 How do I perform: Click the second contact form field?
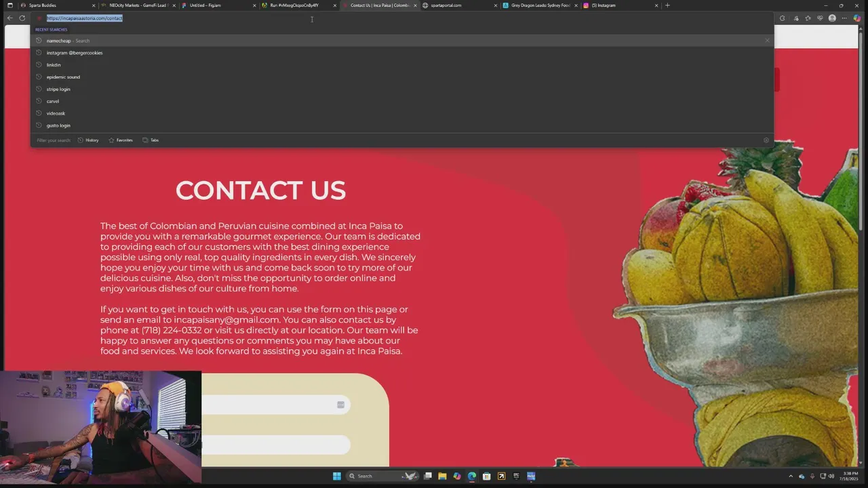click(275, 445)
